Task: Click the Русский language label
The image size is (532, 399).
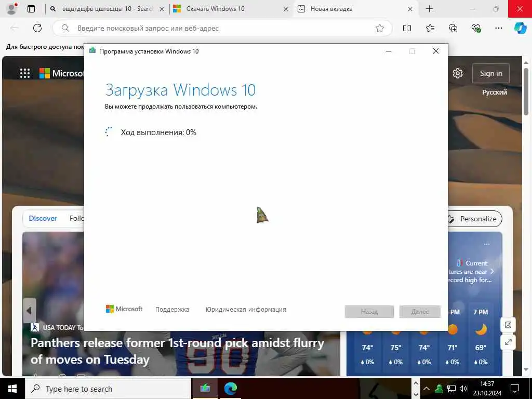Action: 495,92
